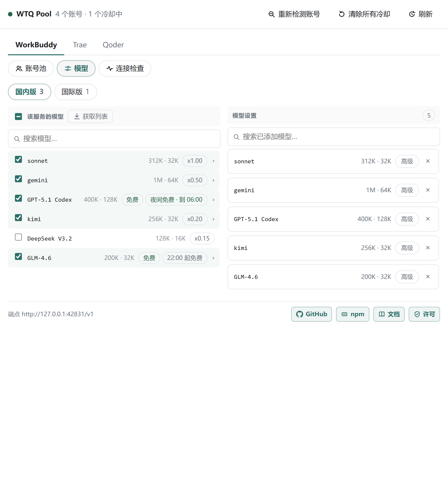Screen dimensions: 448x493
Task: Open the GitHub link
Action: coord(312,314)
